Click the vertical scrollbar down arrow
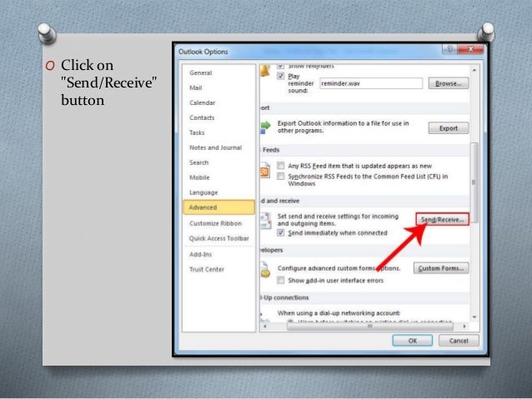The image size is (532, 399). (474, 317)
